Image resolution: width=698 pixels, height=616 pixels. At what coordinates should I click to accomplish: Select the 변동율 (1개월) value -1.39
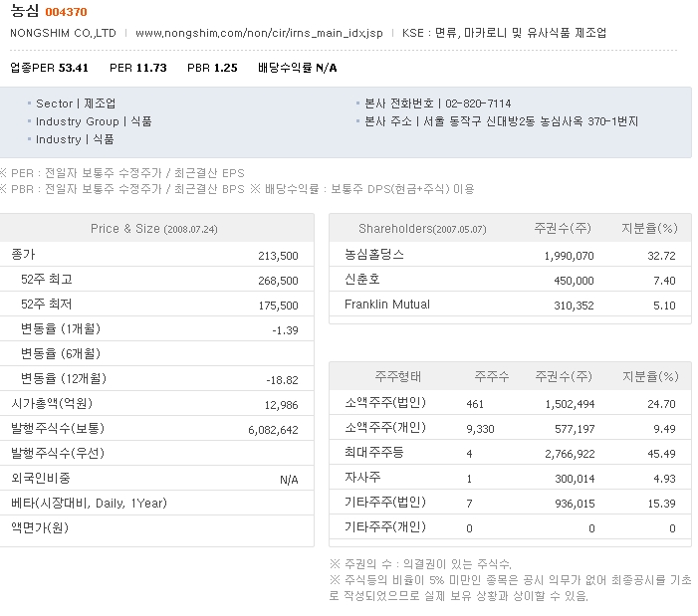[285, 330]
